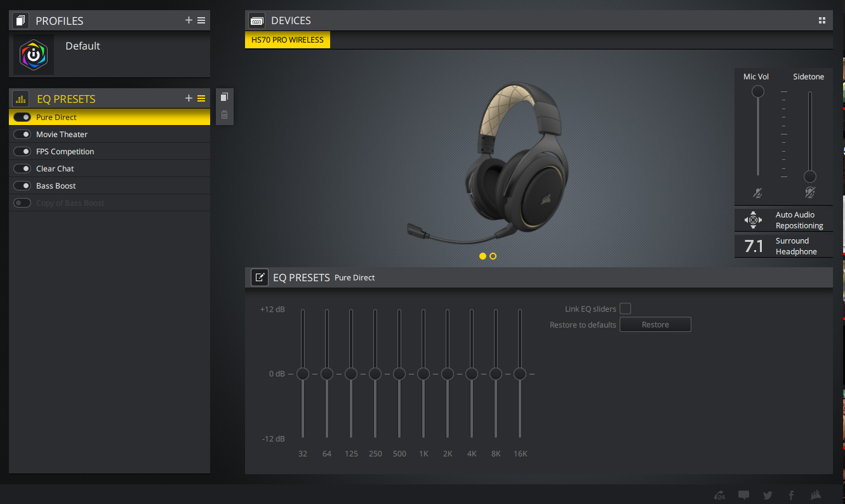Toggle the FPS Competition preset switch
Image resolution: width=845 pixels, height=504 pixels.
click(x=22, y=151)
